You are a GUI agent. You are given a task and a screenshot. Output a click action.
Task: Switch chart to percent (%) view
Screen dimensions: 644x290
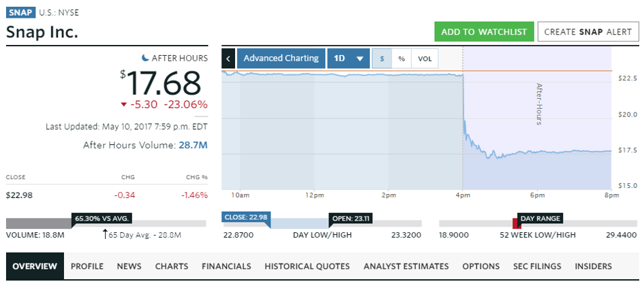point(401,59)
